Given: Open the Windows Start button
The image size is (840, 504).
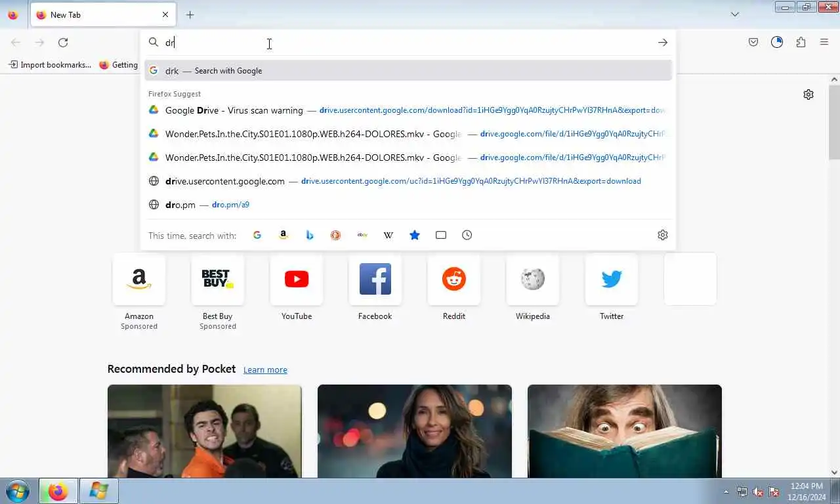Looking at the screenshot, I should [x=18, y=491].
